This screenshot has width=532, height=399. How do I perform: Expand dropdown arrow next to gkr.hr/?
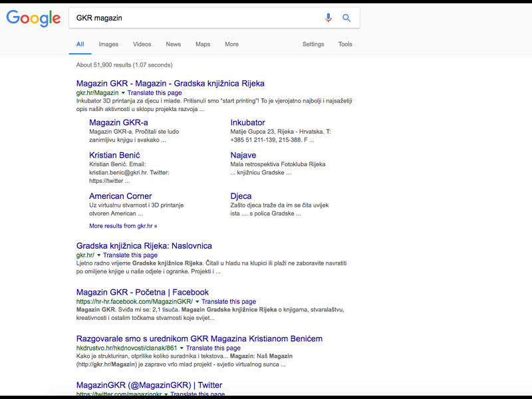click(x=98, y=255)
